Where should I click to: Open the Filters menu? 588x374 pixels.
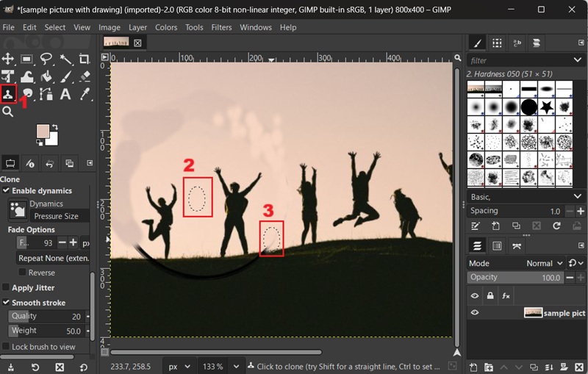(x=221, y=27)
